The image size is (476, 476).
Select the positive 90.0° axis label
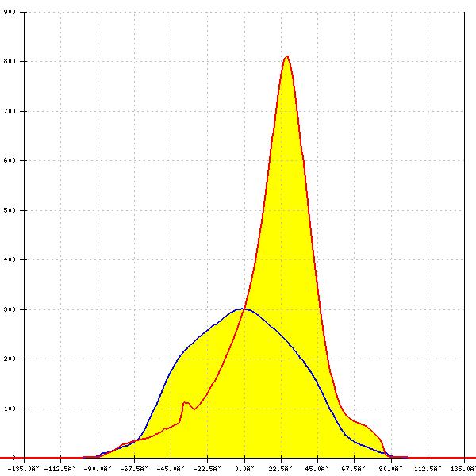tap(390, 469)
